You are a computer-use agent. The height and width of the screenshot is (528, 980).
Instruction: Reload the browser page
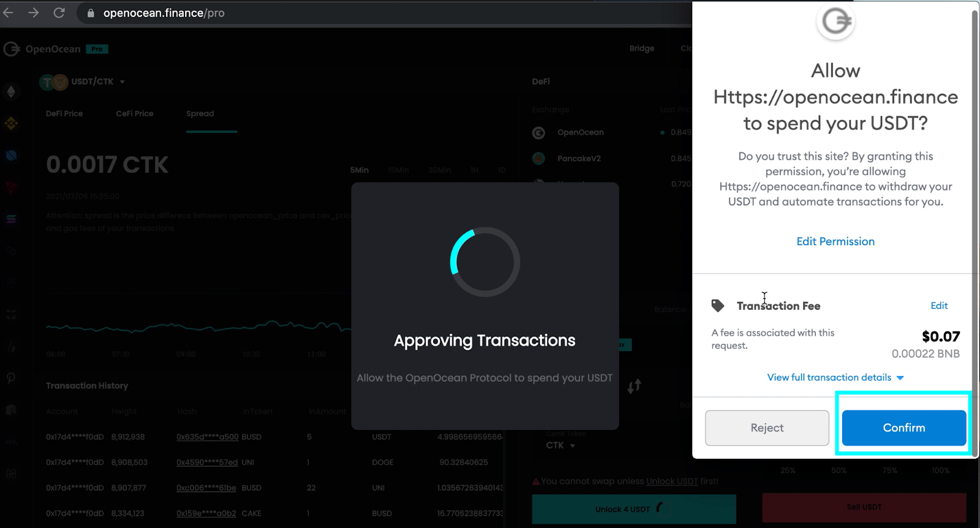point(59,13)
